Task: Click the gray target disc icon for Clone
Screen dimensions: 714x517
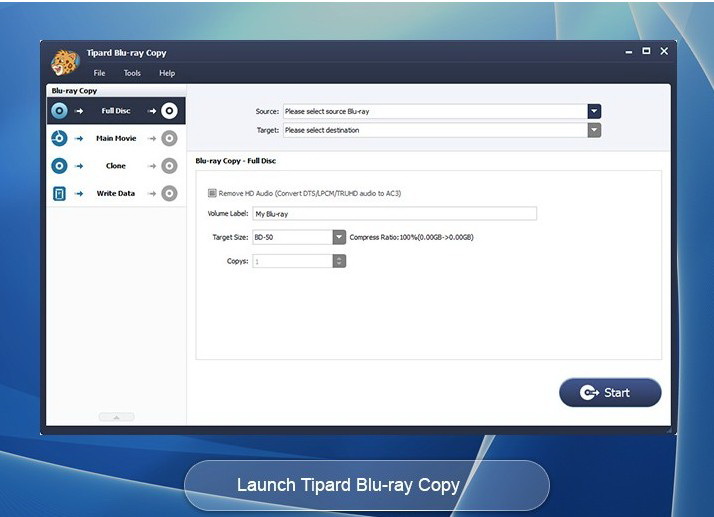Action: click(169, 166)
